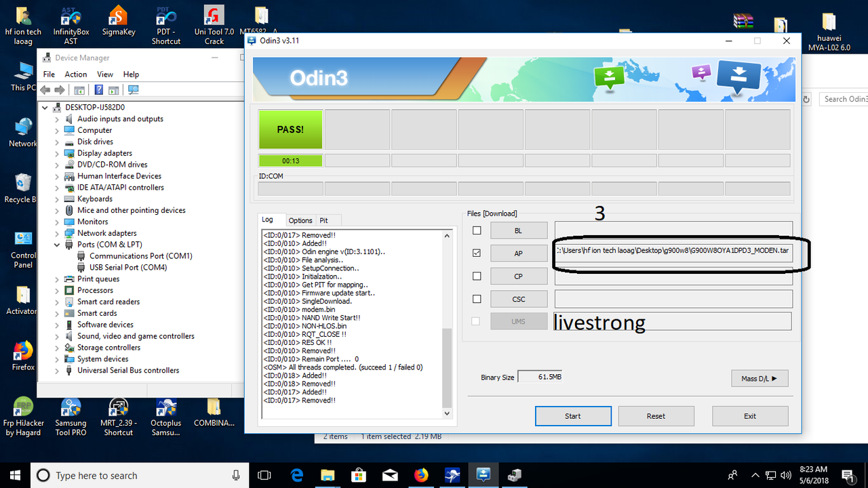Open File menu in Device Manager
The height and width of the screenshot is (488, 868).
tap(49, 75)
